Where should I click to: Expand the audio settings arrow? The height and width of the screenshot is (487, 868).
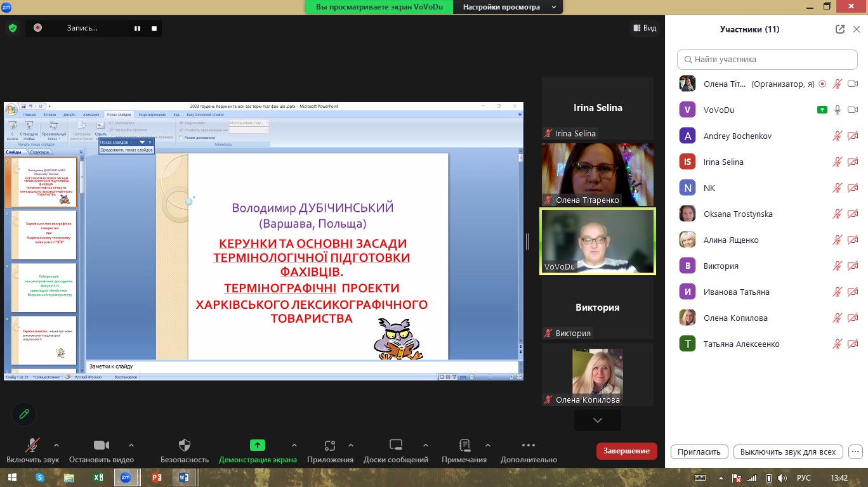click(56, 445)
